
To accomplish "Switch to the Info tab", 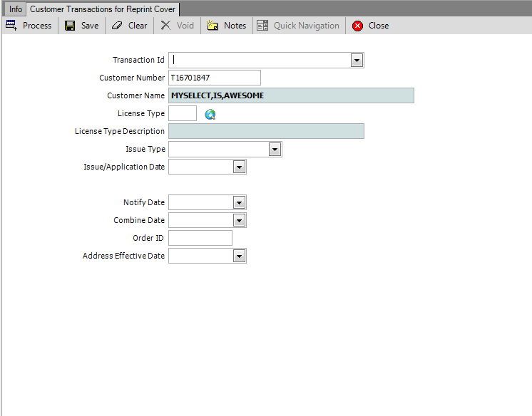I will tap(15, 9).
